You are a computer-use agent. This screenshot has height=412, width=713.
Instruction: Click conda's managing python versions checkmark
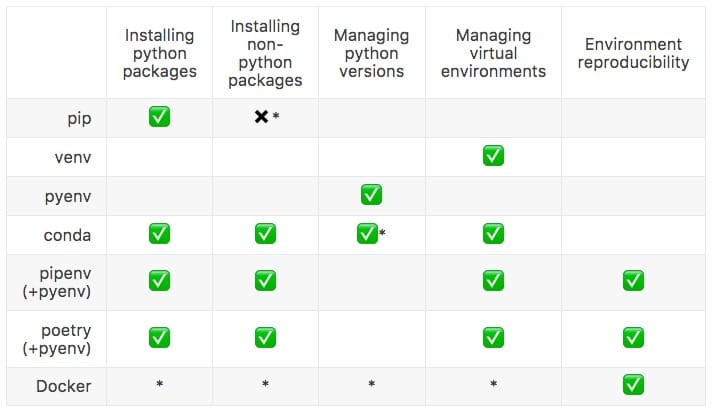tap(367, 234)
